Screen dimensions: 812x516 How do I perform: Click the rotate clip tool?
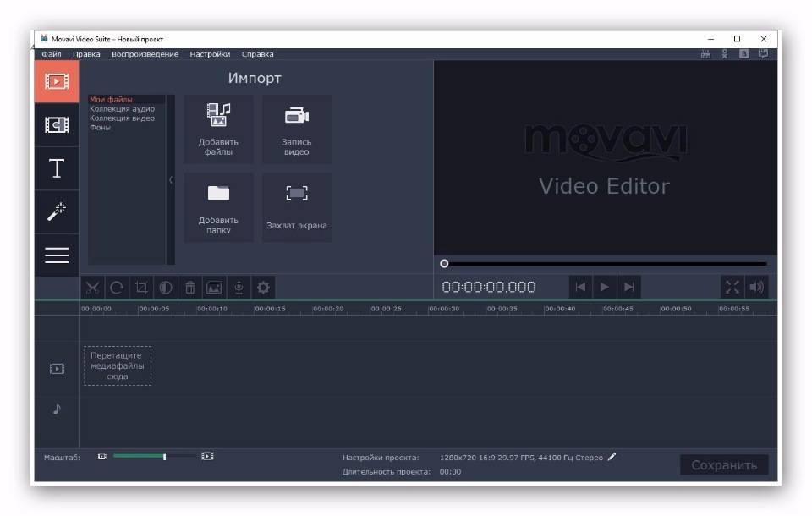point(117,288)
